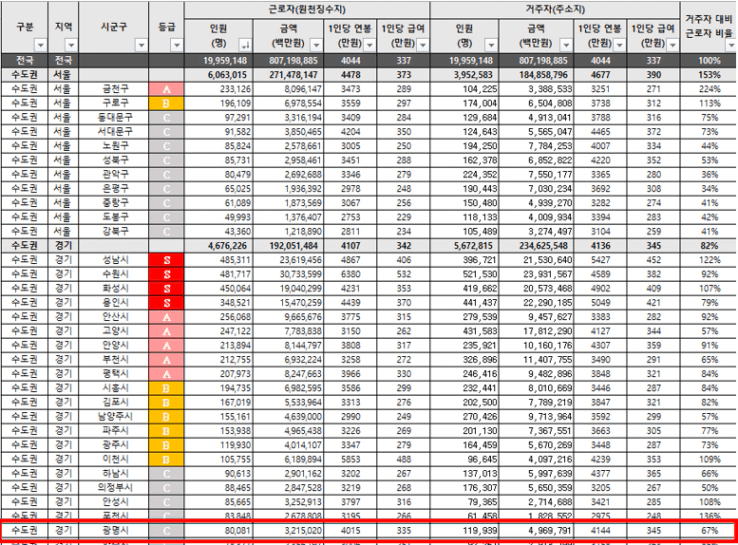The image size is (738, 545).
Task: Select the 30,733,599 amount cell for 수원시
Action: pos(288,274)
